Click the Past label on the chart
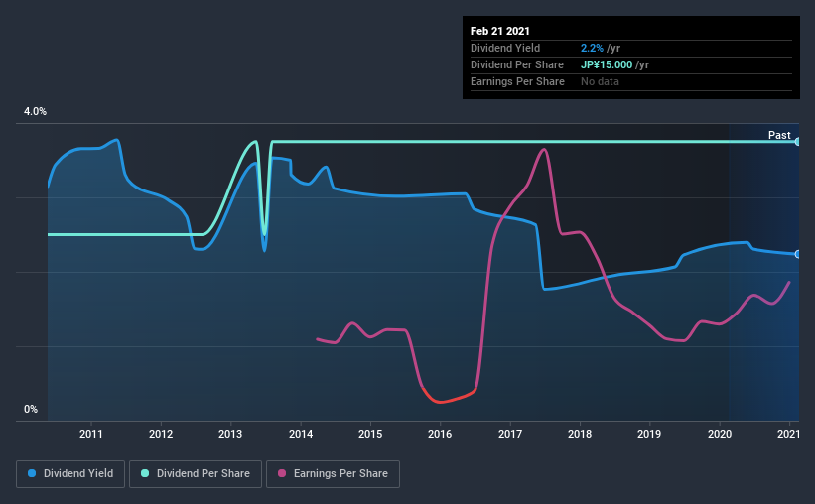The image size is (815, 504). tap(779, 135)
